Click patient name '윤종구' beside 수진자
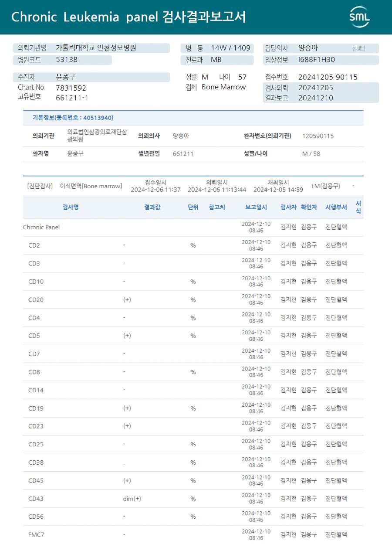Screen dimensions: 392x554 [x=65, y=77]
